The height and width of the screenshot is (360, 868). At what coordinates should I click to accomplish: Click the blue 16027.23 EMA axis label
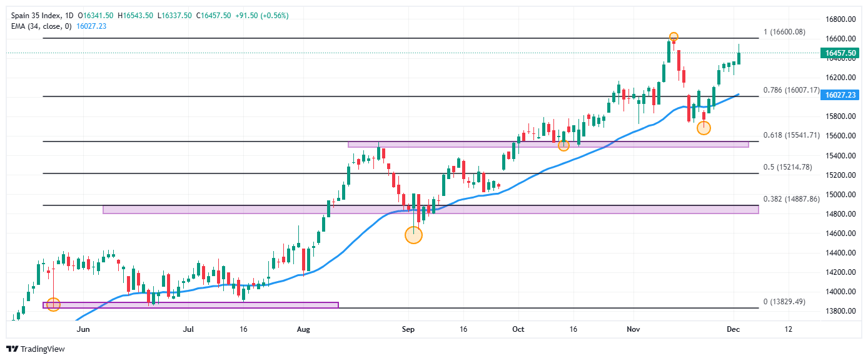(840, 95)
